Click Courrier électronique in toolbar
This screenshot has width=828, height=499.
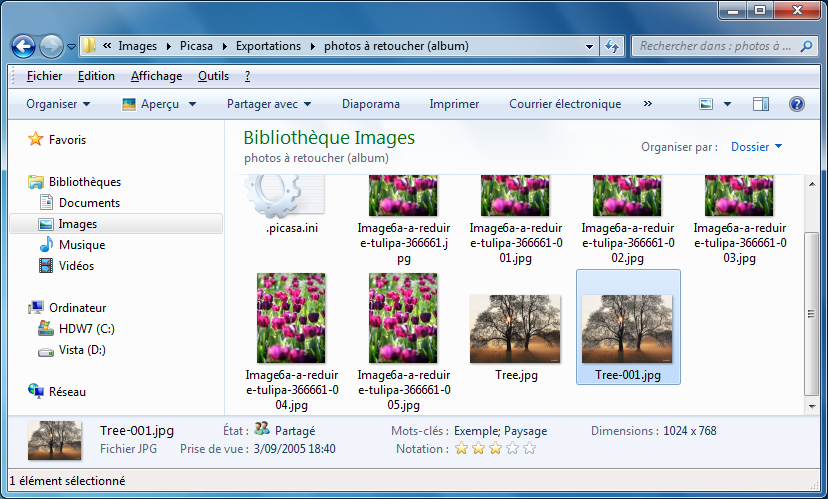(x=565, y=104)
